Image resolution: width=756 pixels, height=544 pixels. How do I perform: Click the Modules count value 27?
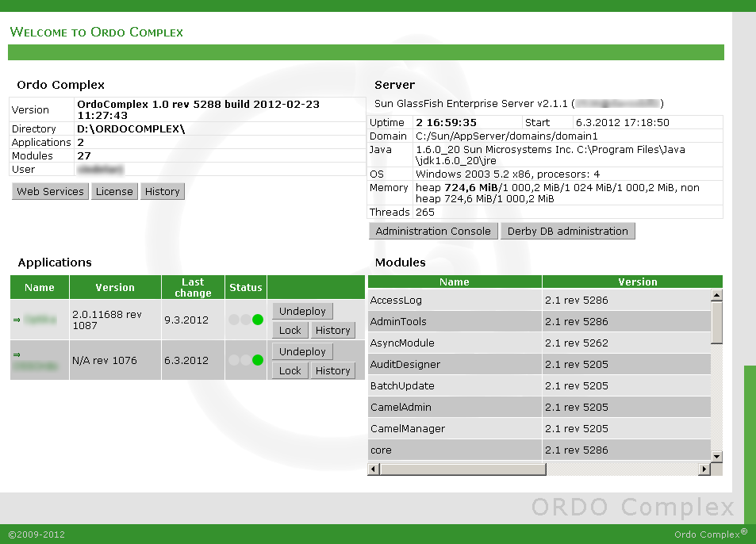(84, 155)
